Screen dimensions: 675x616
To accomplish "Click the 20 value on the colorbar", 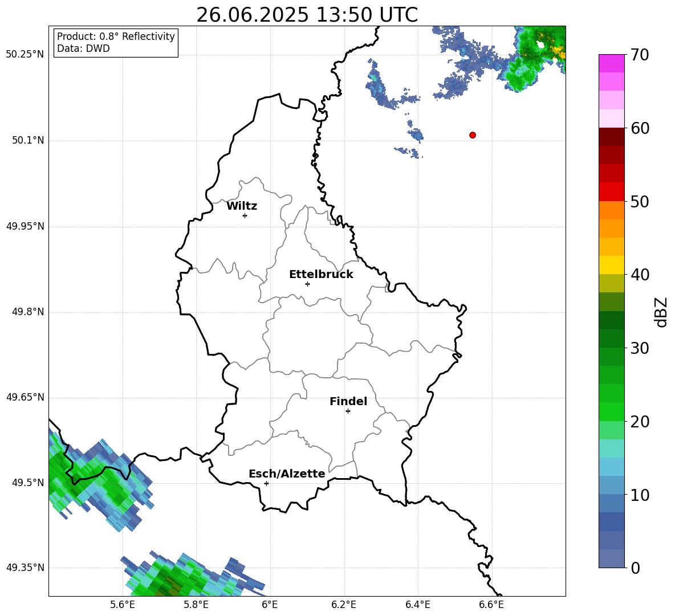I will [x=640, y=422].
